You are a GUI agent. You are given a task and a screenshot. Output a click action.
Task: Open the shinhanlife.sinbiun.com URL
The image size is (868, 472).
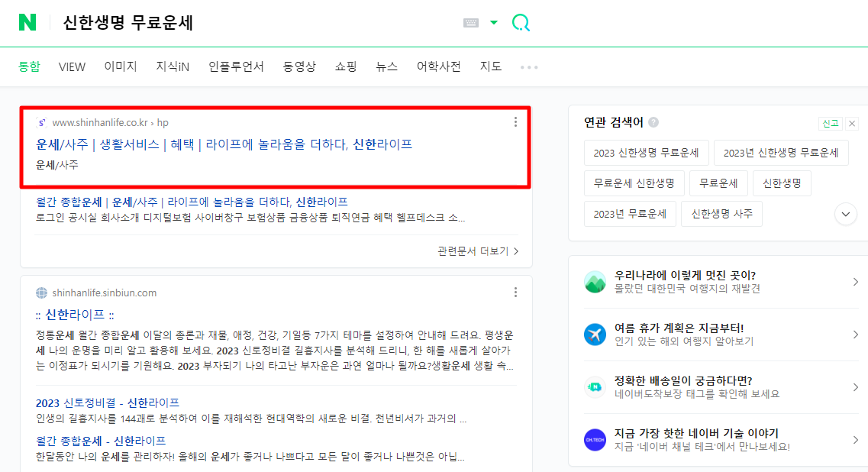[x=104, y=293]
